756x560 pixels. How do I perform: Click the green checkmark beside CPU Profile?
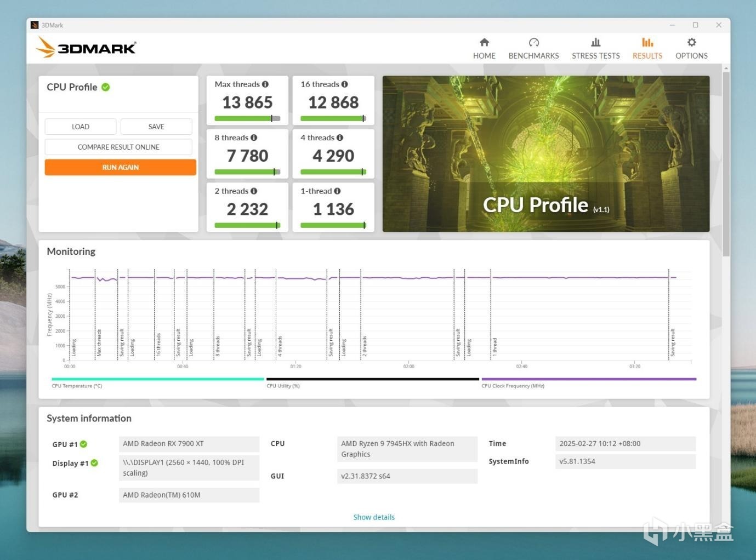click(x=106, y=87)
